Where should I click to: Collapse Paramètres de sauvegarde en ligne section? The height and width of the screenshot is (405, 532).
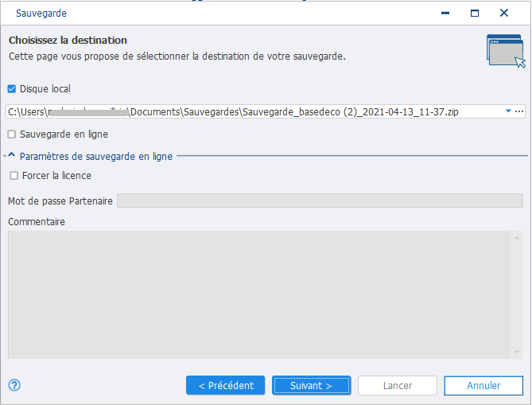(12, 155)
